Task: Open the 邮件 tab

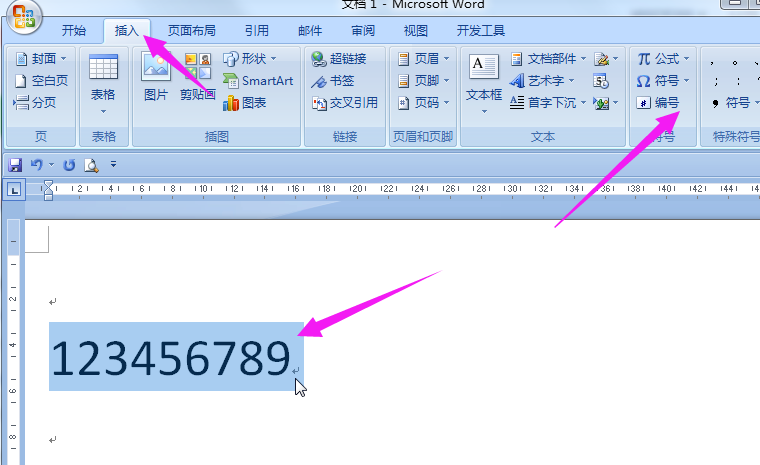Action: tap(310, 31)
